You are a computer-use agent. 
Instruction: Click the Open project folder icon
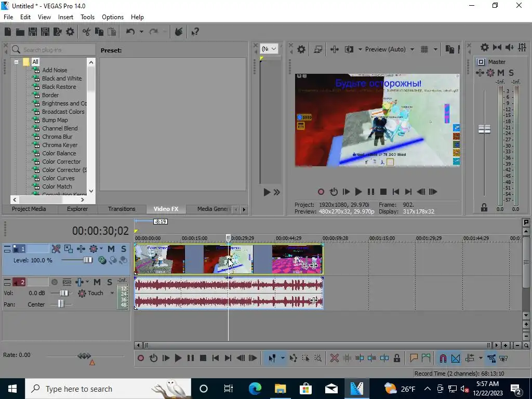[20, 32]
